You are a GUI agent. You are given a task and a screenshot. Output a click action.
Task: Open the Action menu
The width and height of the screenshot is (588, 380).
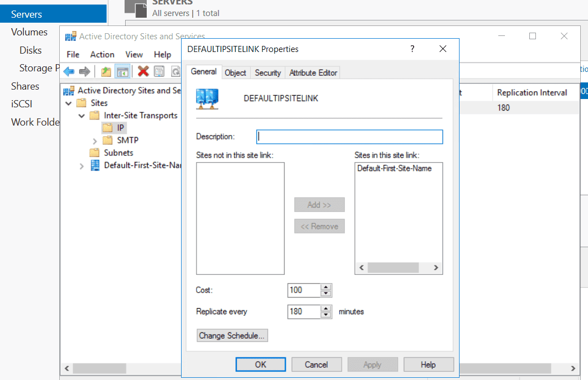102,55
